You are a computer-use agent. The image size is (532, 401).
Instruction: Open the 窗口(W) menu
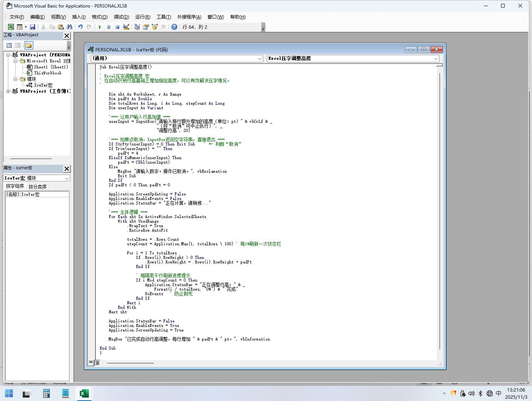216,17
